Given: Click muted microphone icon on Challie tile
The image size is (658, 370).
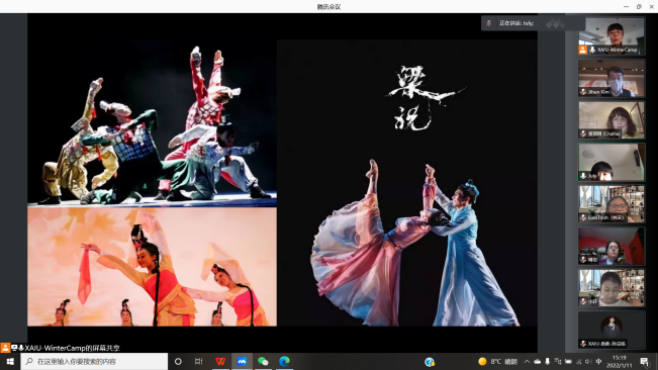Looking at the screenshot, I should point(583,134).
